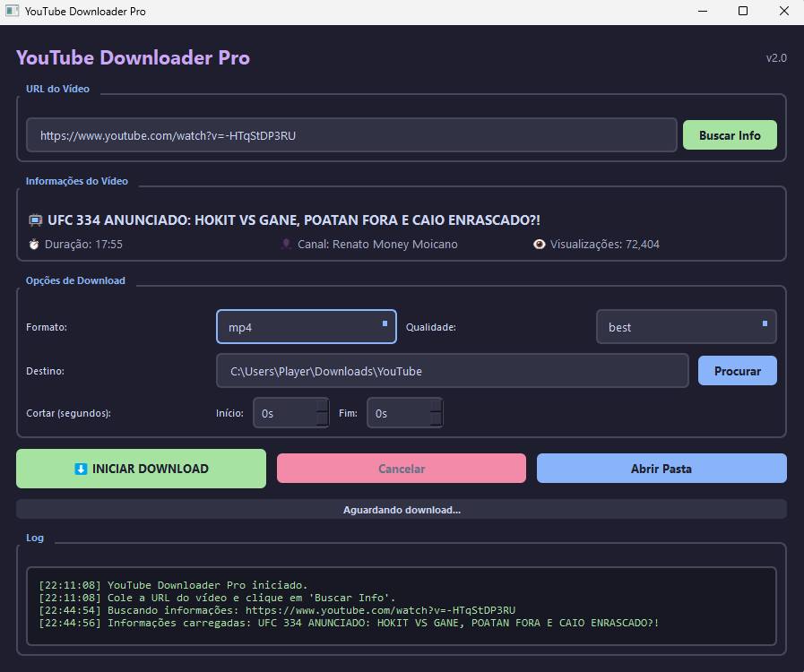Screen dimensions: 804x672
Task: Open the Qualidade dropdown showing best
Action: pyautogui.click(x=686, y=327)
